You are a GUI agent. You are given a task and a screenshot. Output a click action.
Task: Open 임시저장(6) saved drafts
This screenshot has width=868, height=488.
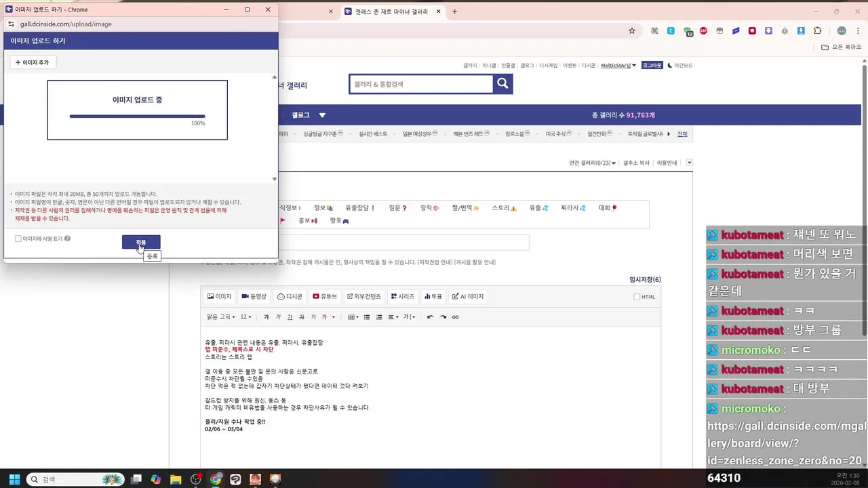click(645, 279)
